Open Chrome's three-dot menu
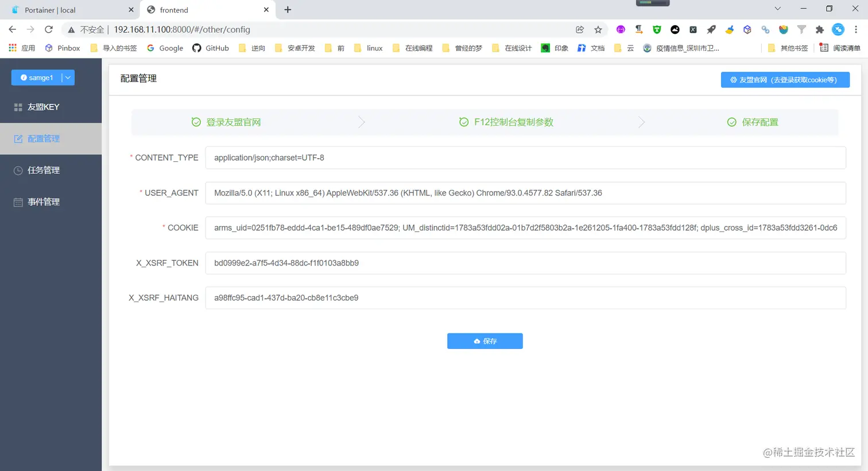Image resolution: width=868 pixels, height=471 pixels. pos(856,29)
